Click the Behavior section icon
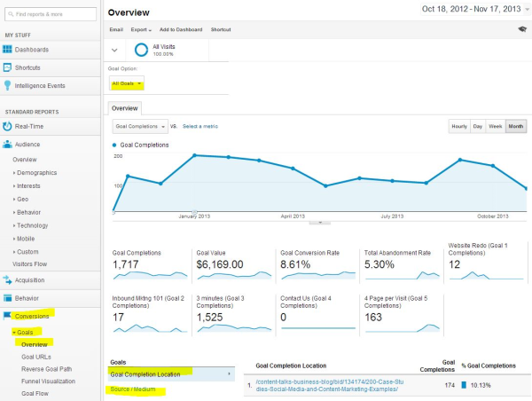532x401 pixels. coord(7,298)
